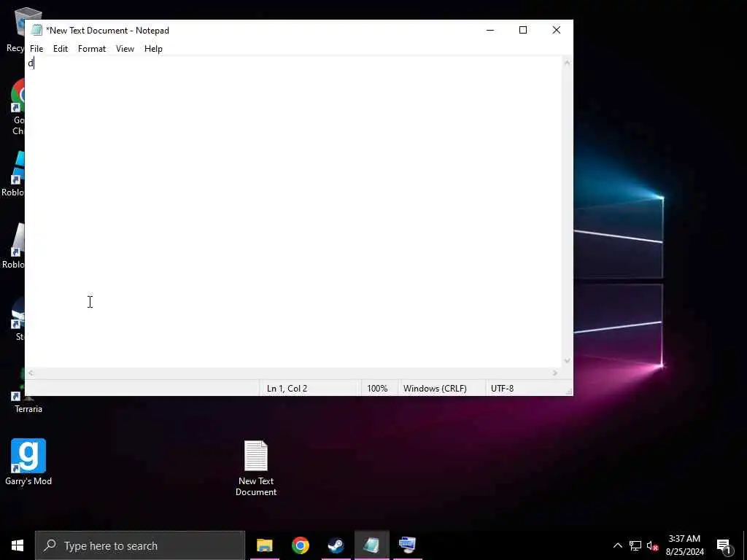The image size is (747, 560).
Task: Click the 'Type here to search' taskbar box
Action: (x=140, y=545)
